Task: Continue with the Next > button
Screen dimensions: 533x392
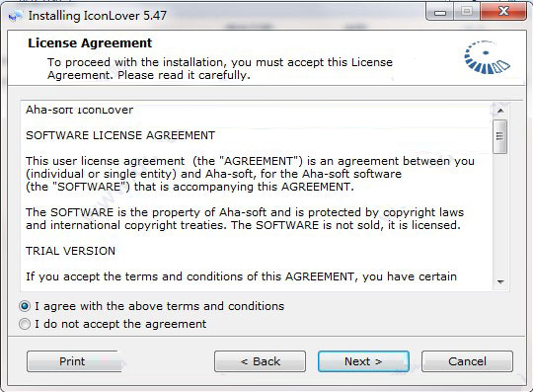Action: (363, 361)
